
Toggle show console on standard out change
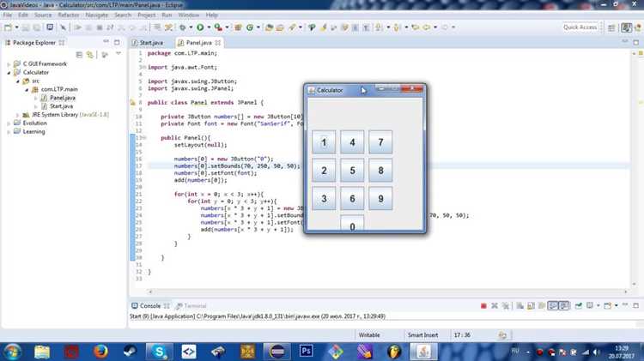pyautogui.click(x=553, y=305)
